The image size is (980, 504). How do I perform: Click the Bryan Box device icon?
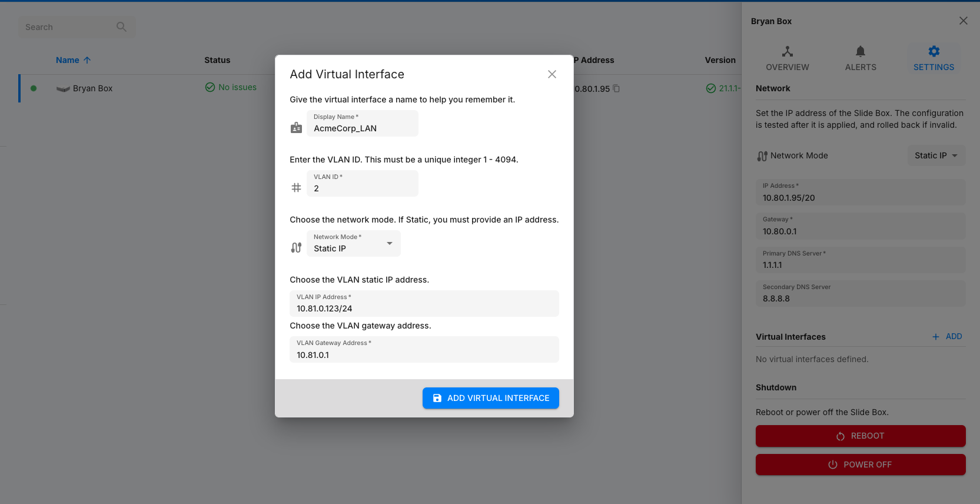(63, 89)
